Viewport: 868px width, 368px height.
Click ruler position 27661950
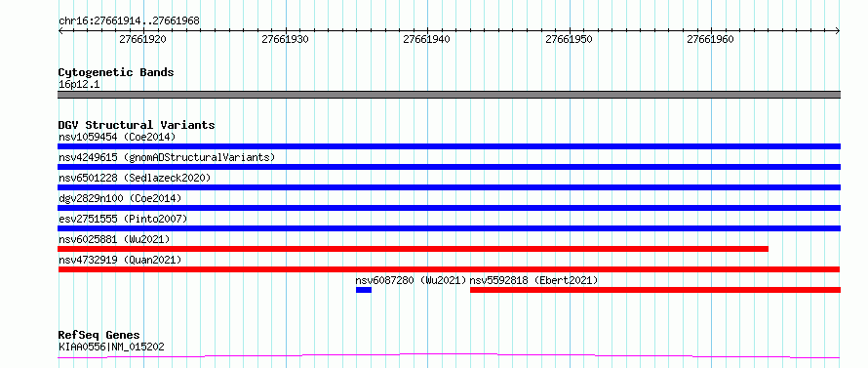coord(569,39)
